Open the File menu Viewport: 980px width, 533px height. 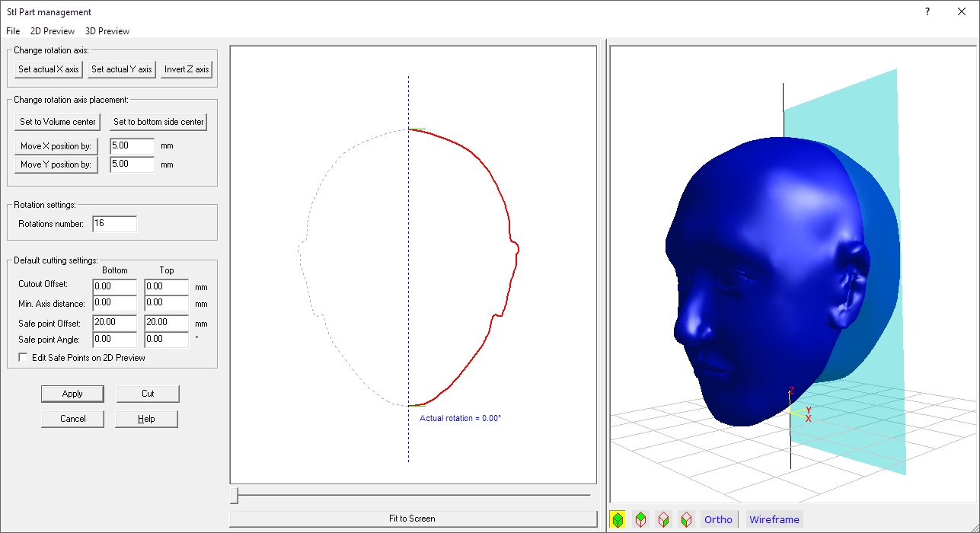pos(12,30)
